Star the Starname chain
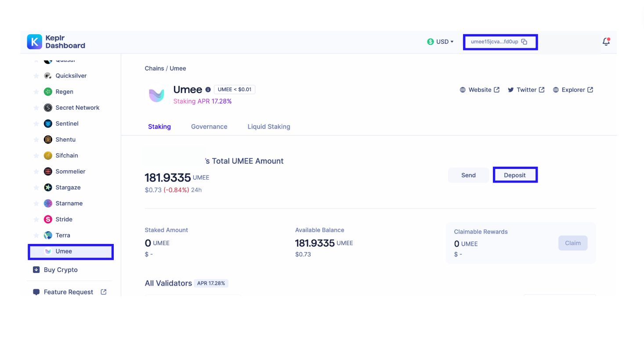644x351 pixels. (x=36, y=204)
